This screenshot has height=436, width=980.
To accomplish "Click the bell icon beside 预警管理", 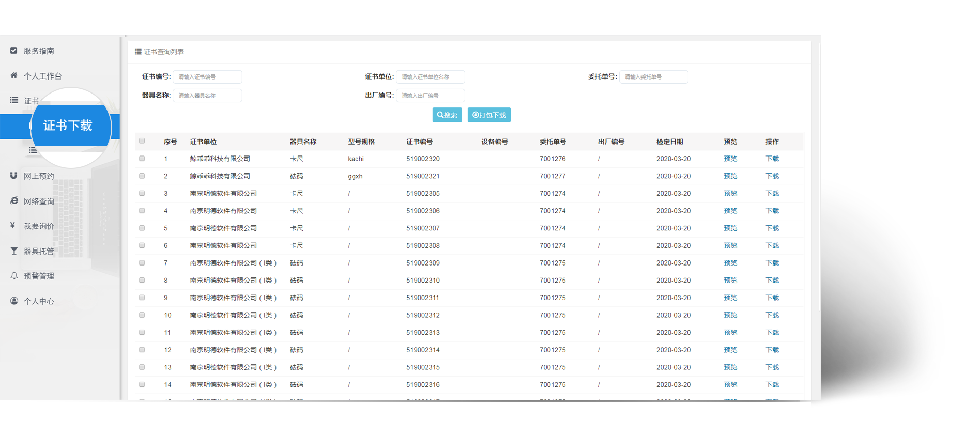I will 14,276.
